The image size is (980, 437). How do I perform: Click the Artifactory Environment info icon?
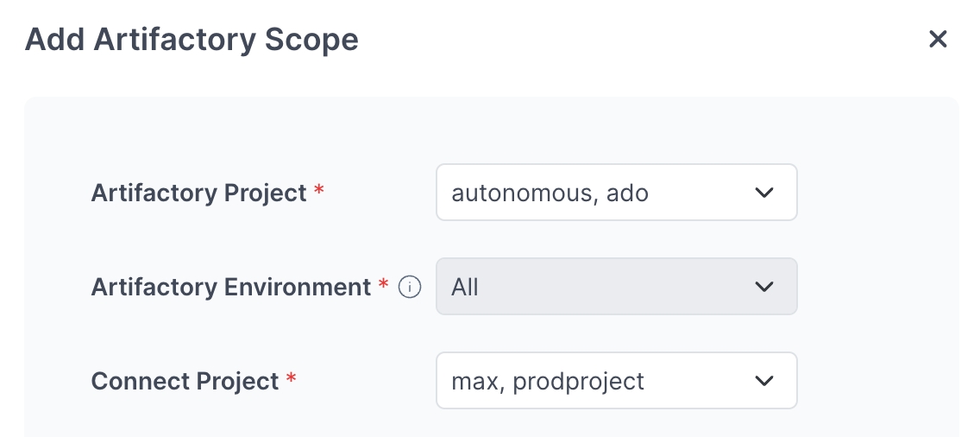point(410,287)
